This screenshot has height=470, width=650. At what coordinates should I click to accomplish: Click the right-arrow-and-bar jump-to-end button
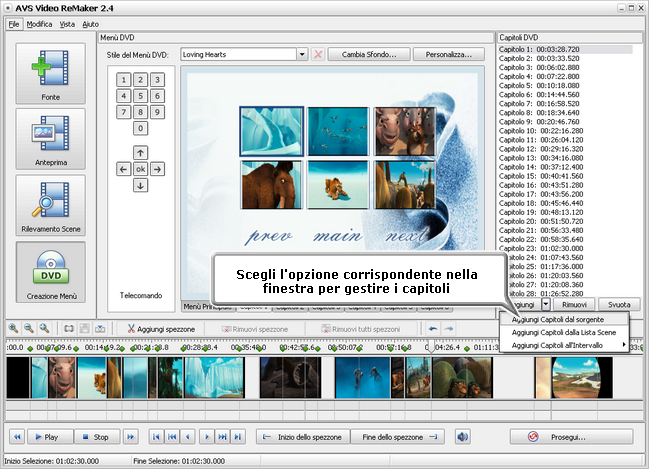tap(238, 436)
